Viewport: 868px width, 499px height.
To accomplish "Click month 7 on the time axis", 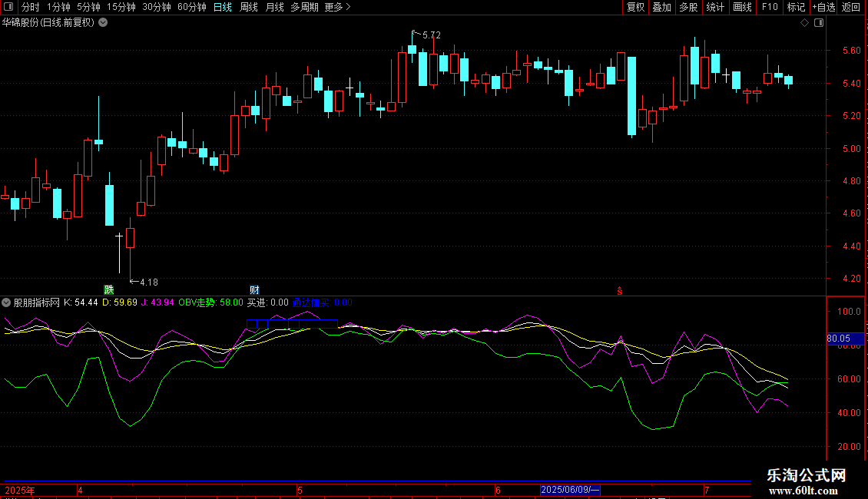I will click(707, 490).
